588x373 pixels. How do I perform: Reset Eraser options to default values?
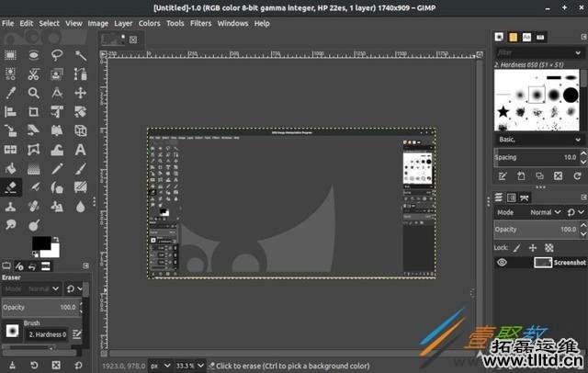pos(78,365)
